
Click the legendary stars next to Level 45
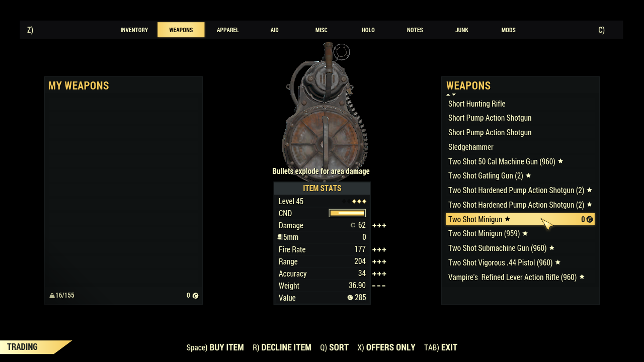coord(359,201)
